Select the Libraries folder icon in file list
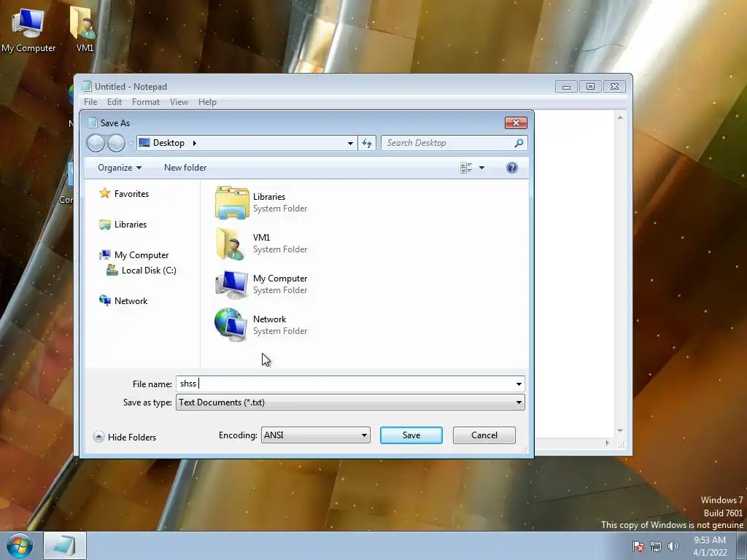Image resolution: width=747 pixels, height=560 pixels. point(231,203)
